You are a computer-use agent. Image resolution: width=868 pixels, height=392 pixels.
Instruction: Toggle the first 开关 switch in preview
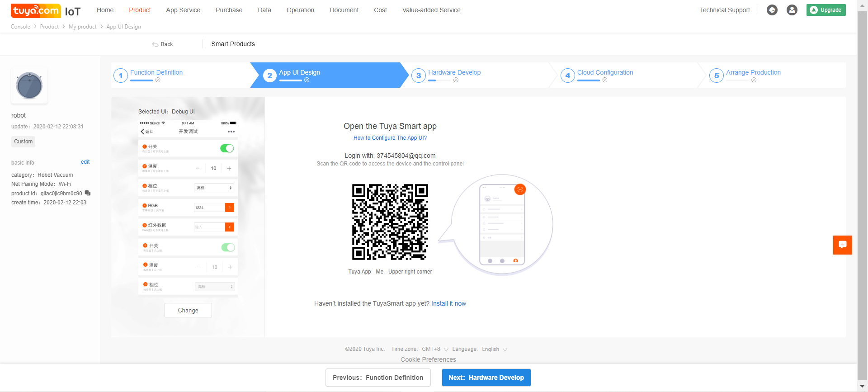coord(227,148)
